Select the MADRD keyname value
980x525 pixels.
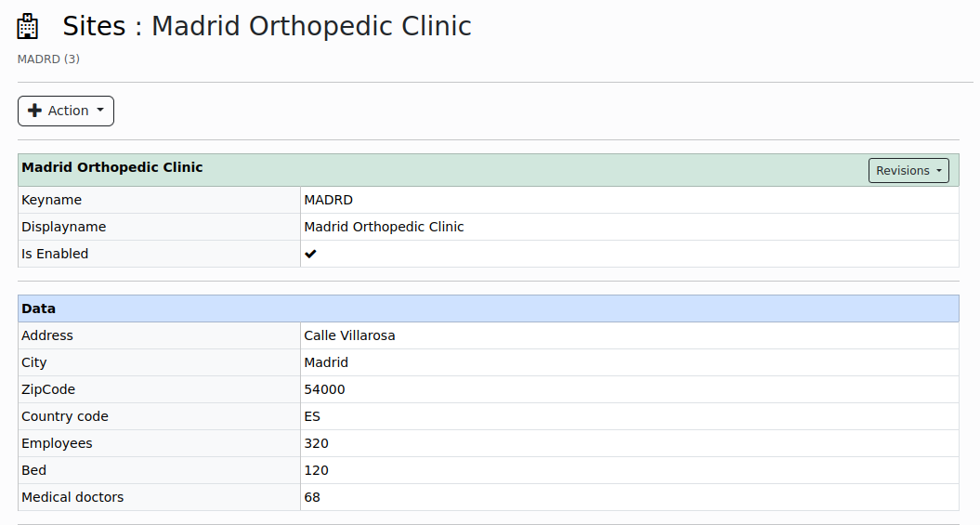point(328,200)
